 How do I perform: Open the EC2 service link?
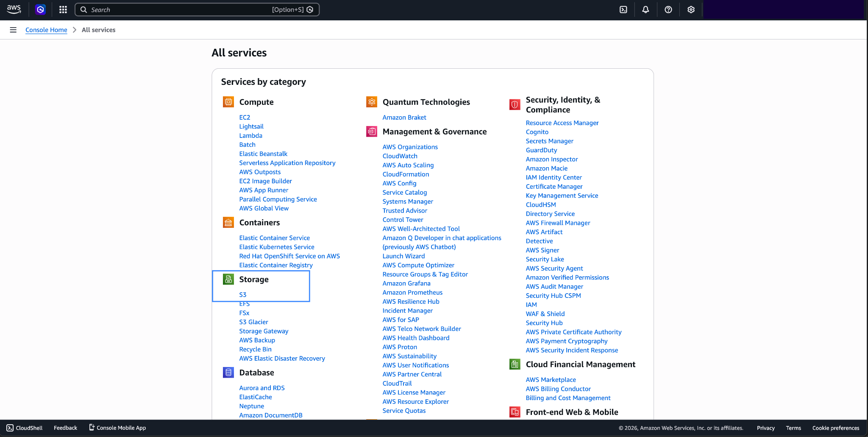(245, 117)
